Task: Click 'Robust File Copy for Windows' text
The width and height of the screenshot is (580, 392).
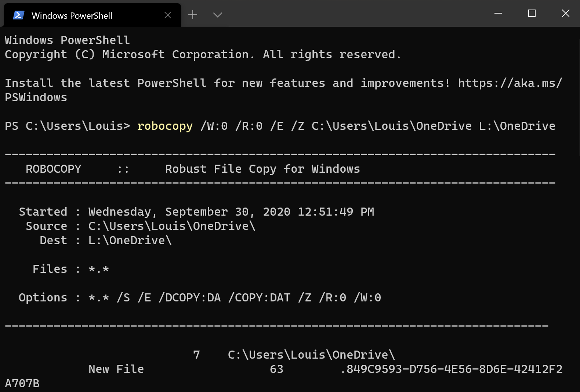Action: (262, 169)
